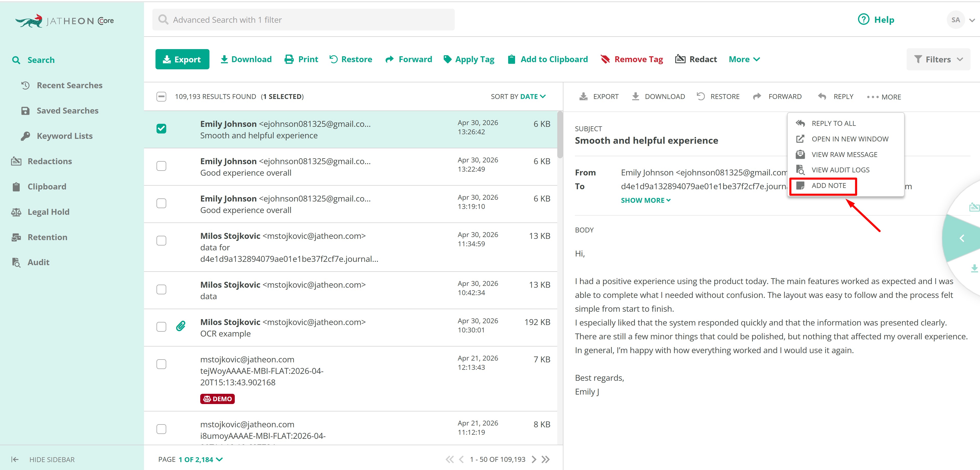The width and height of the screenshot is (980, 470).
Task: Go to Redactions in the sidebar
Action: pyautogui.click(x=41, y=161)
